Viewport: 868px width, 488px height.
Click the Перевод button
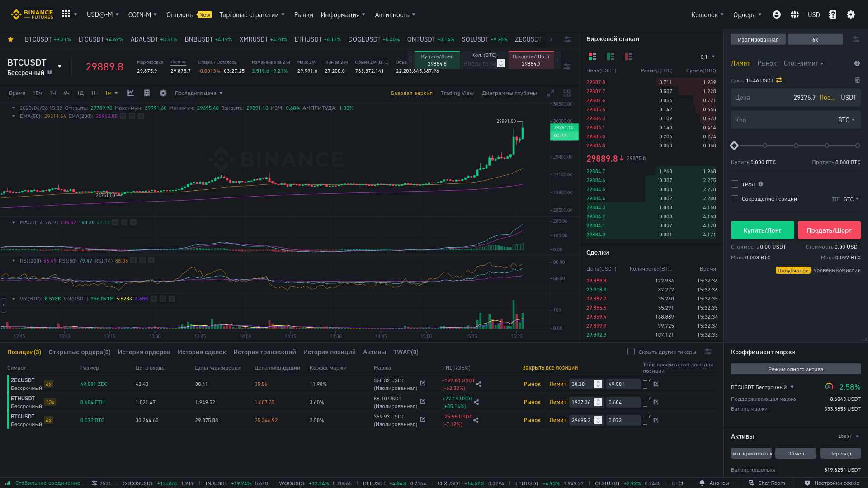click(x=840, y=453)
